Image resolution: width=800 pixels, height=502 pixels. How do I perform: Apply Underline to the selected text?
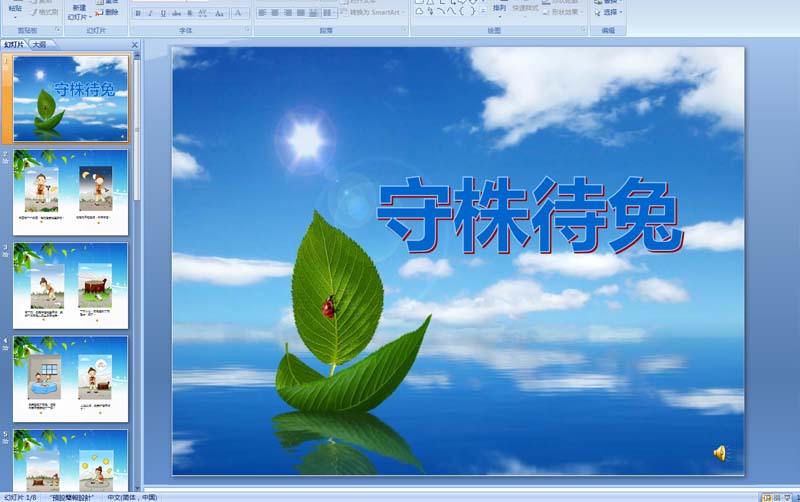164,14
